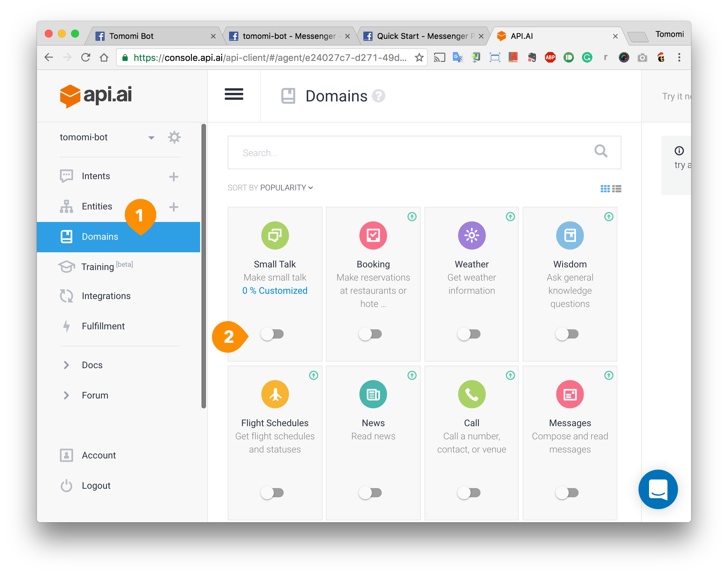
Task: Click the Messages domain icon
Action: [x=569, y=394]
